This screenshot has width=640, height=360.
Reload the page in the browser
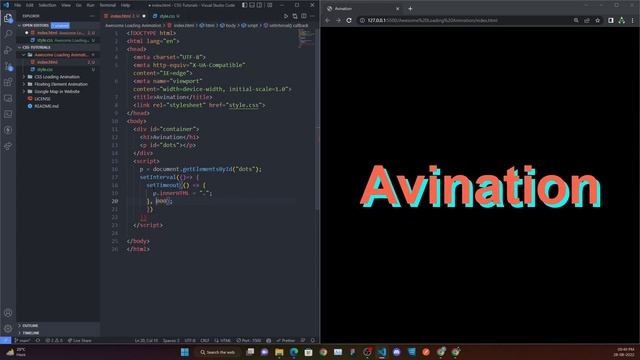click(349, 20)
